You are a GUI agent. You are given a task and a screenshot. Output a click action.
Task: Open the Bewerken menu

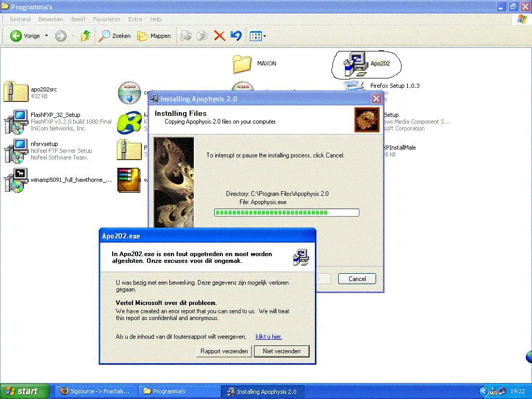pyautogui.click(x=50, y=19)
